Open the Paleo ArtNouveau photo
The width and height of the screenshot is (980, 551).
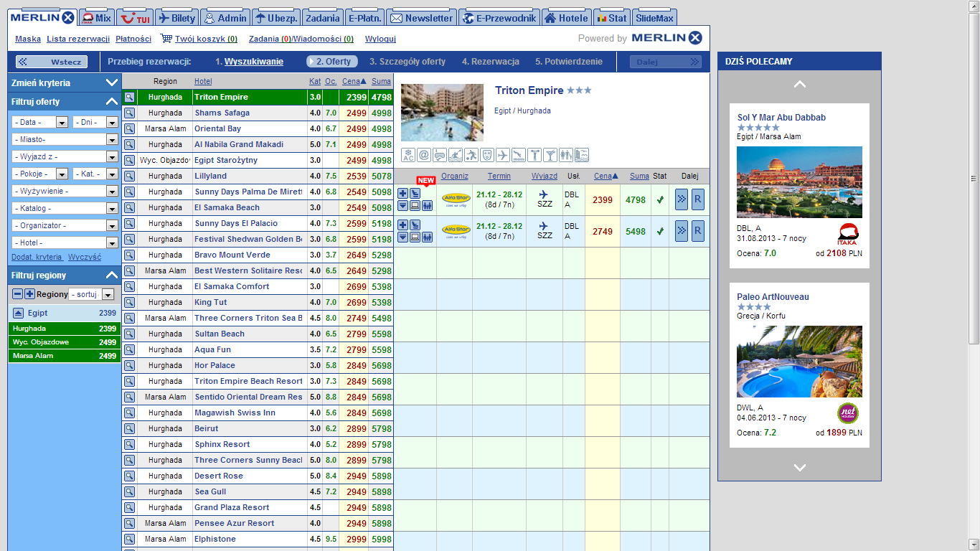pos(799,362)
